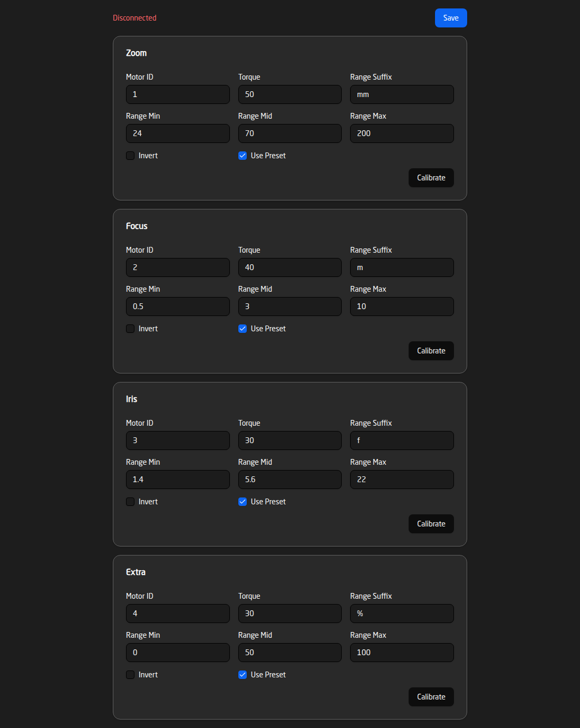The image size is (580, 728).
Task: Calibrate the Iris motor
Action: coord(431,524)
